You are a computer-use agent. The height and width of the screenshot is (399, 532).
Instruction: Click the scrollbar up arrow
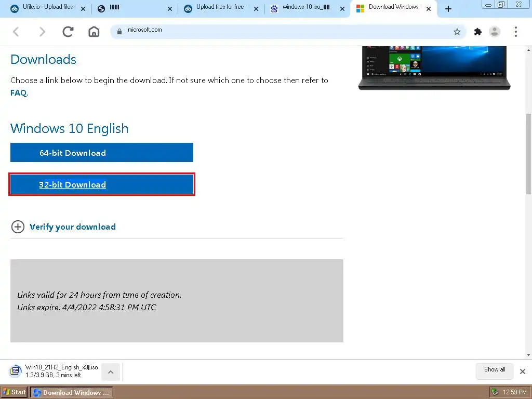point(528,50)
